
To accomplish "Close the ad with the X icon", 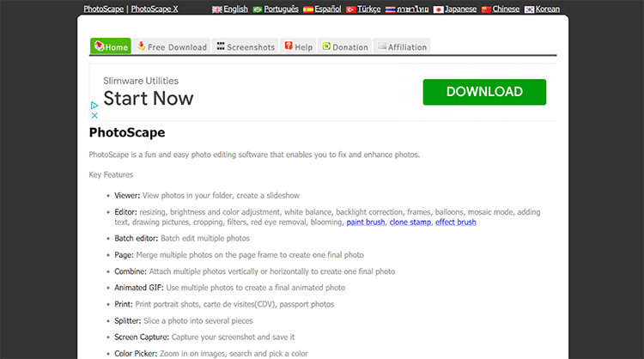I will 94,115.
